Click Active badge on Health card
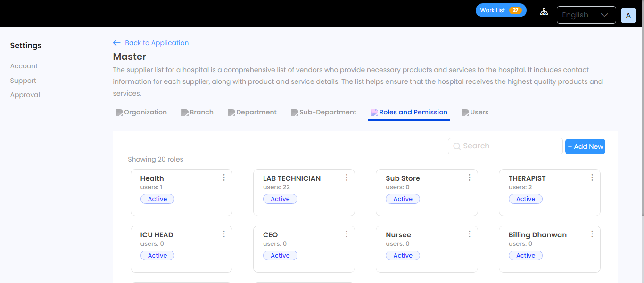This screenshot has width=644, height=283. tap(157, 199)
